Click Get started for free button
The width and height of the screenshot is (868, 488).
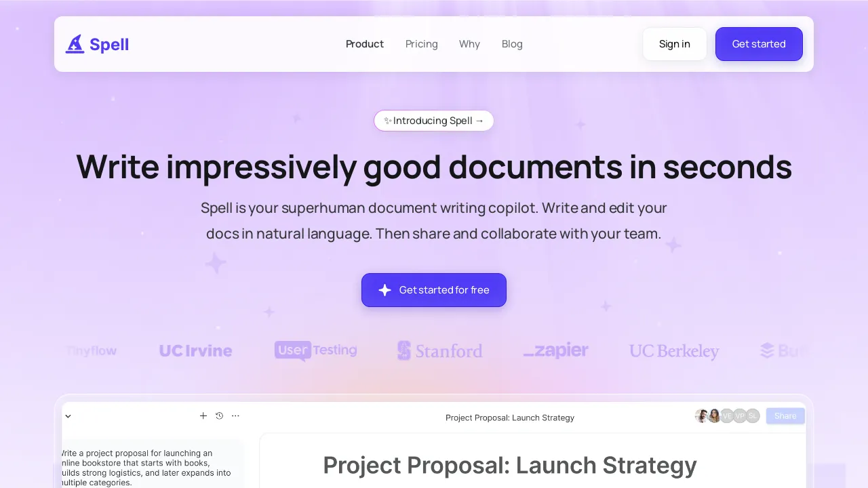434,290
